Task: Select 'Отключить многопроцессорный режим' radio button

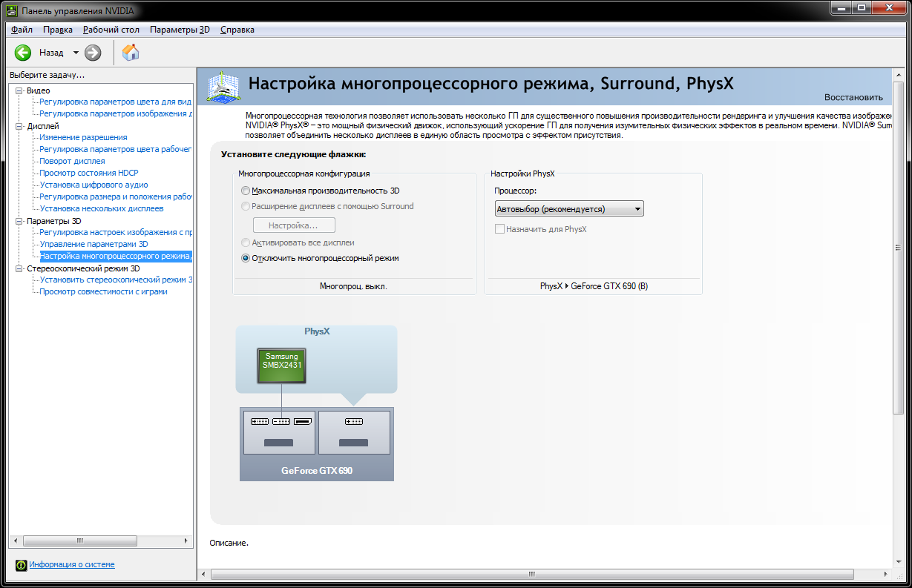Action: [246, 258]
